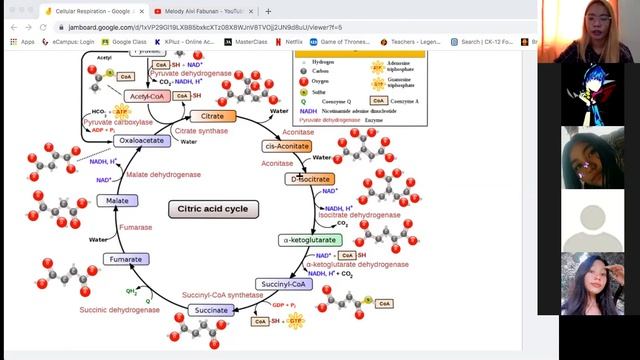Select the bottom participant video tile
The width and height of the screenshot is (640, 360).
(592, 284)
